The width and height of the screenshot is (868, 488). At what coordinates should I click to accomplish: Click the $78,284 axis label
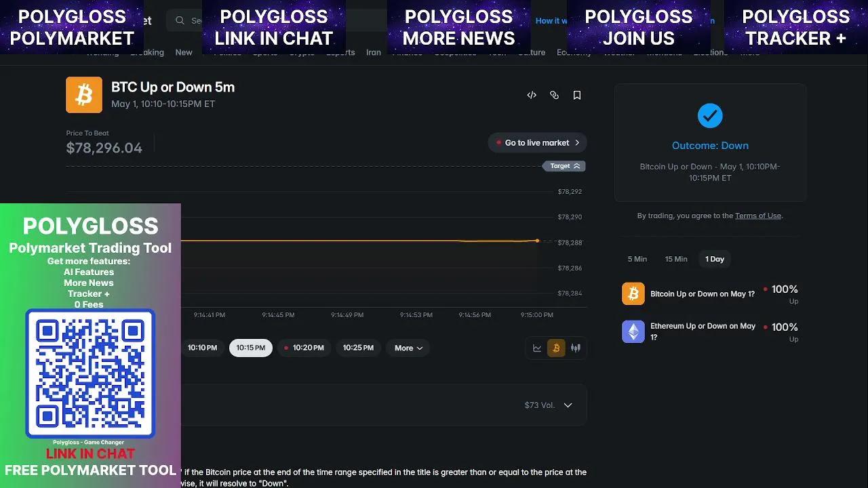tap(570, 293)
